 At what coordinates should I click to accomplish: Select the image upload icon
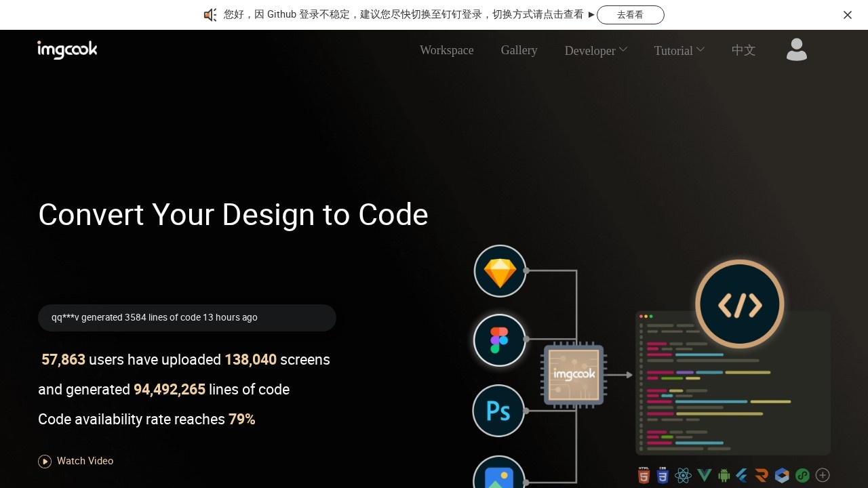click(x=499, y=478)
